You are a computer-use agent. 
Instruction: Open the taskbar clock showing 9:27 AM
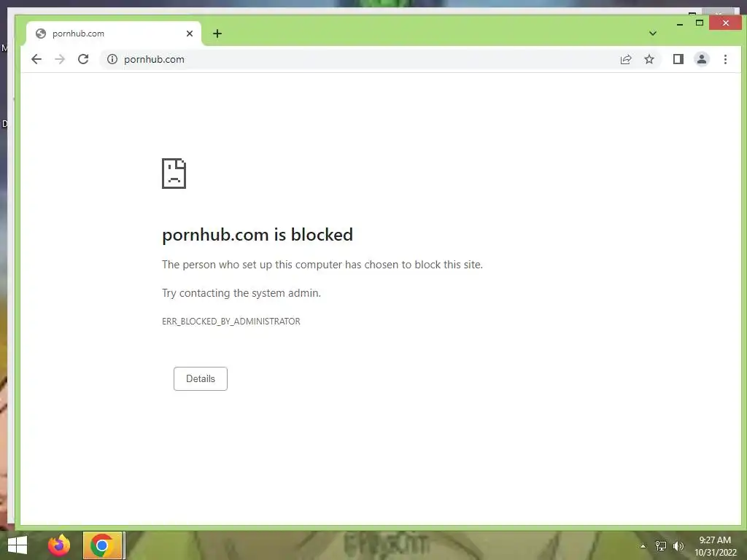coord(715,546)
